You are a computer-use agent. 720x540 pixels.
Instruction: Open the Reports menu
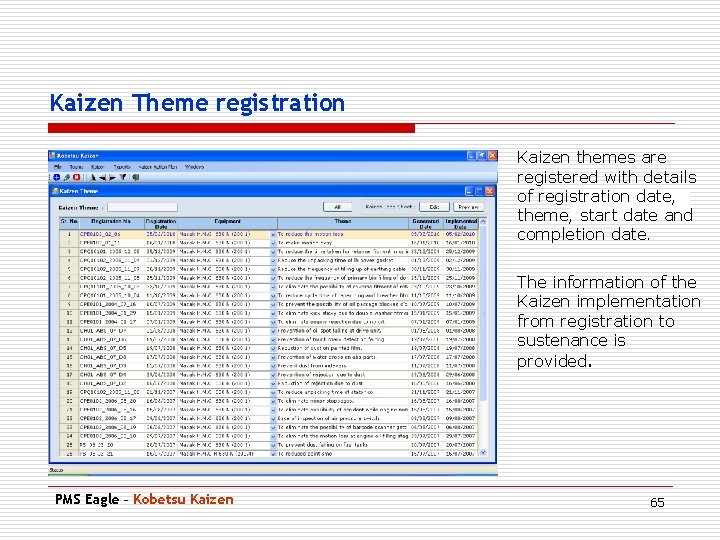[x=122, y=167]
